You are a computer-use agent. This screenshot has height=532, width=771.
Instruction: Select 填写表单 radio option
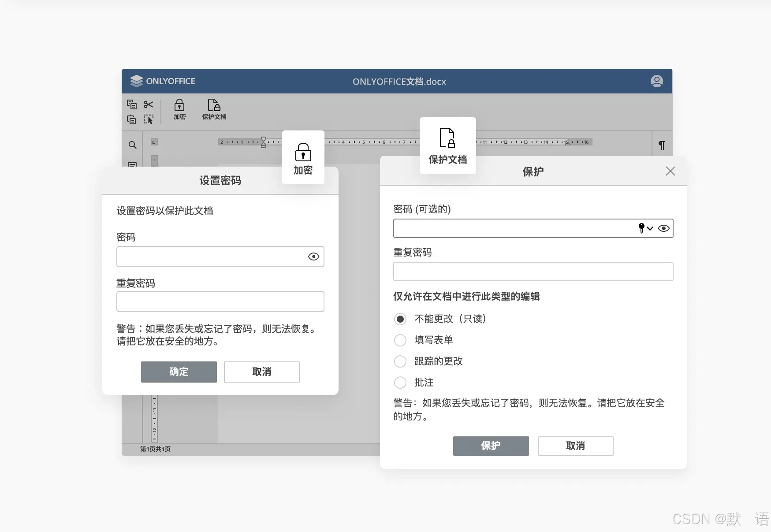click(x=400, y=340)
